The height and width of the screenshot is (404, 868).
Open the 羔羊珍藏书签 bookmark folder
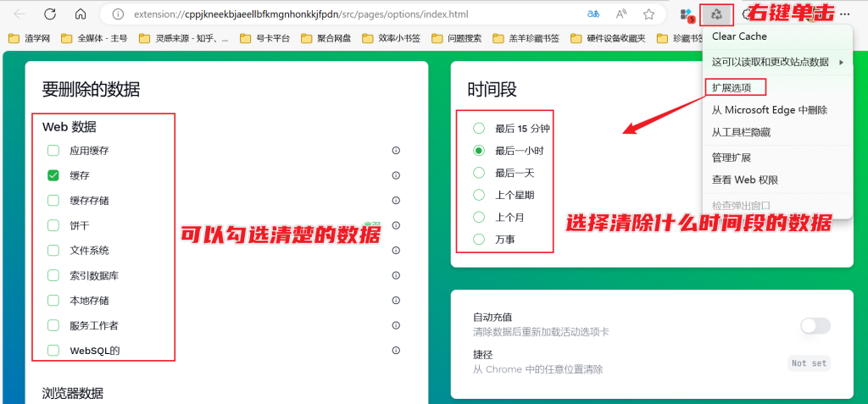coord(526,39)
